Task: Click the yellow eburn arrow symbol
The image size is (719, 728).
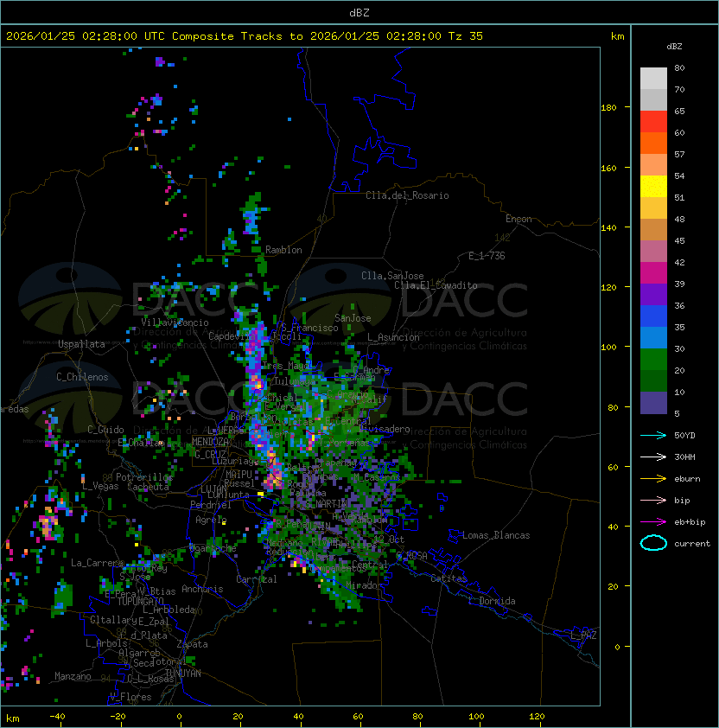Action: (x=653, y=479)
